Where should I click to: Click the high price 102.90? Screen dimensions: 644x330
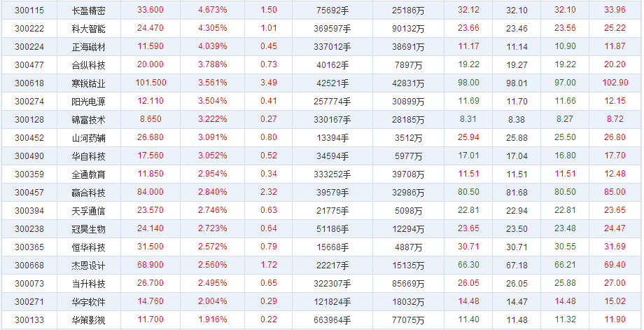tap(615, 83)
